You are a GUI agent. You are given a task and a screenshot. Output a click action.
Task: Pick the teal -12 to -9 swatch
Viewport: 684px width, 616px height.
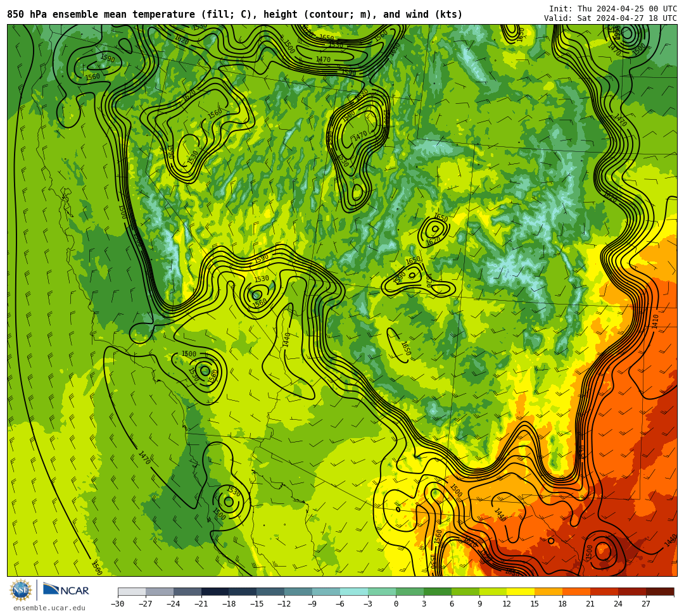[x=299, y=591]
